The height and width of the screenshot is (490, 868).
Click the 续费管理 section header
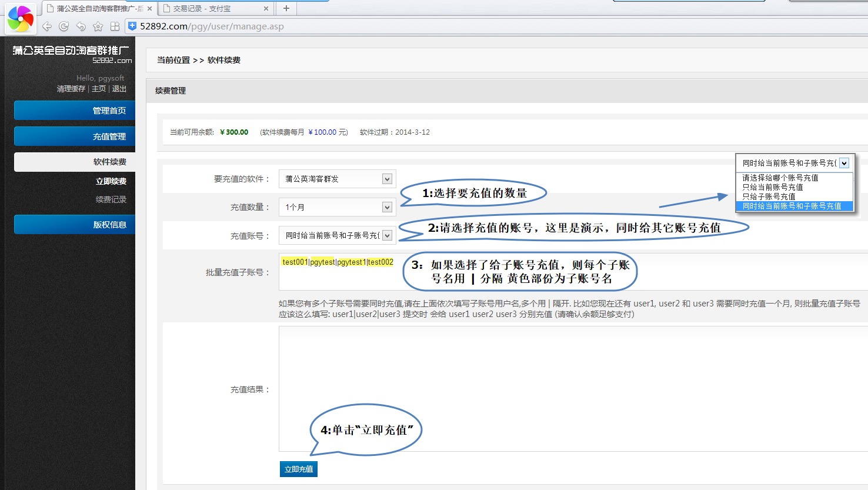[171, 91]
